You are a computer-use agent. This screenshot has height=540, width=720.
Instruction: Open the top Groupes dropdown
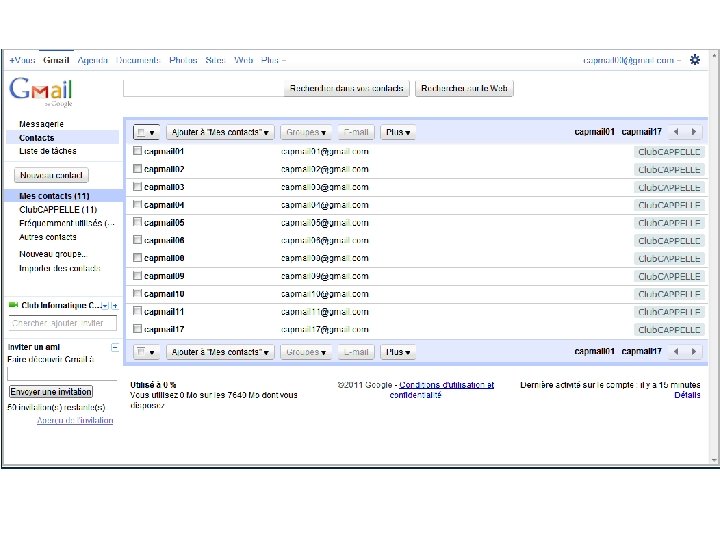(x=306, y=132)
